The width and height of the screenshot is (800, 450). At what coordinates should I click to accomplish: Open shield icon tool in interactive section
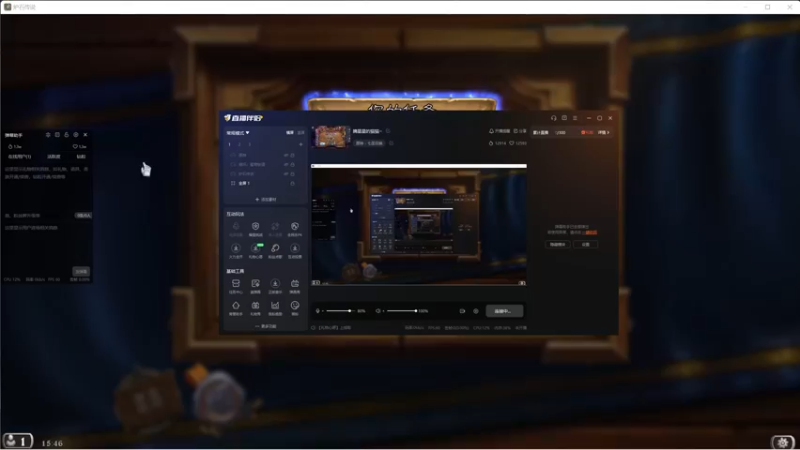pyautogui.click(x=256, y=227)
